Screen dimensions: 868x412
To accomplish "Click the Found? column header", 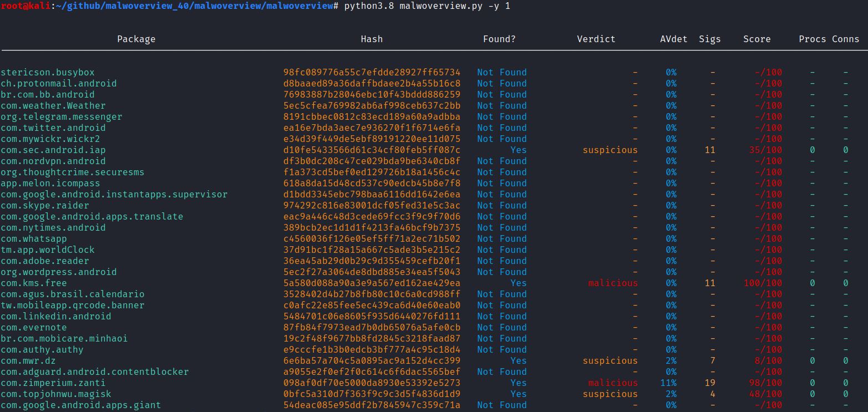I will pyautogui.click(x=499, y=39).
